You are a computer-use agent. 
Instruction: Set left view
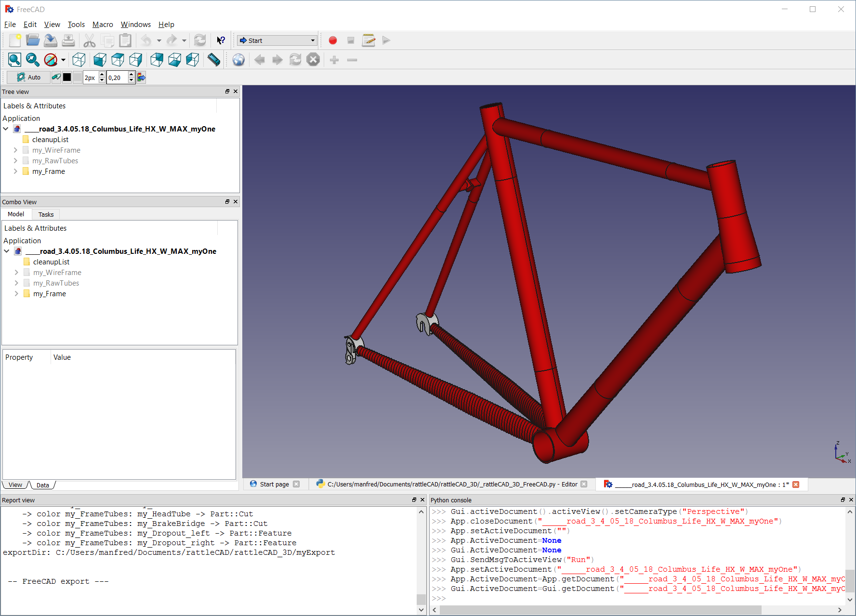[193, 60]
